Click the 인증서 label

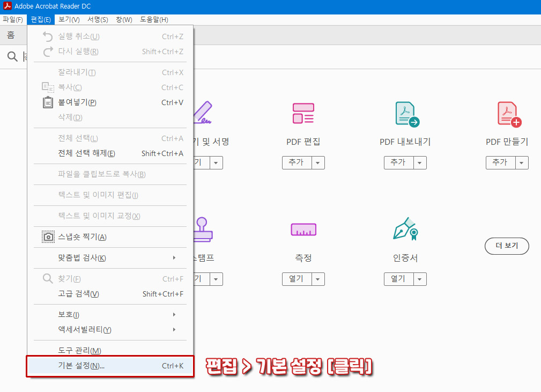coord(405,258)
